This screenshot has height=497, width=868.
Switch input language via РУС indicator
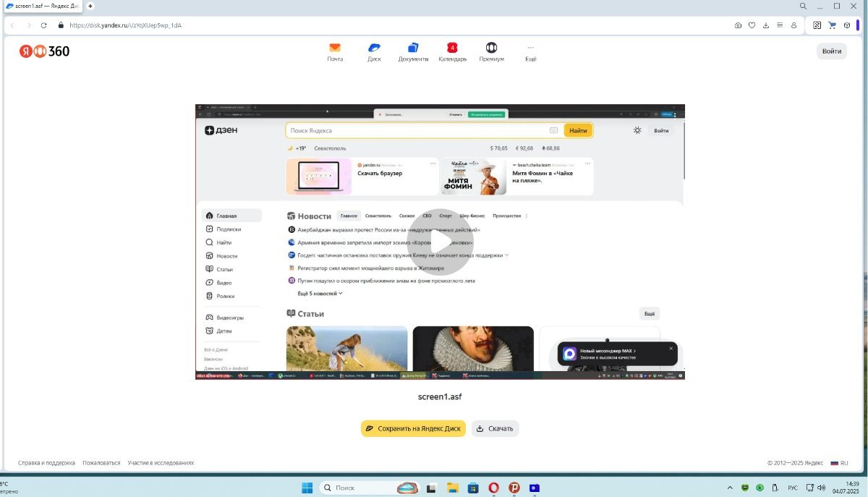click(x=793, y=488)
